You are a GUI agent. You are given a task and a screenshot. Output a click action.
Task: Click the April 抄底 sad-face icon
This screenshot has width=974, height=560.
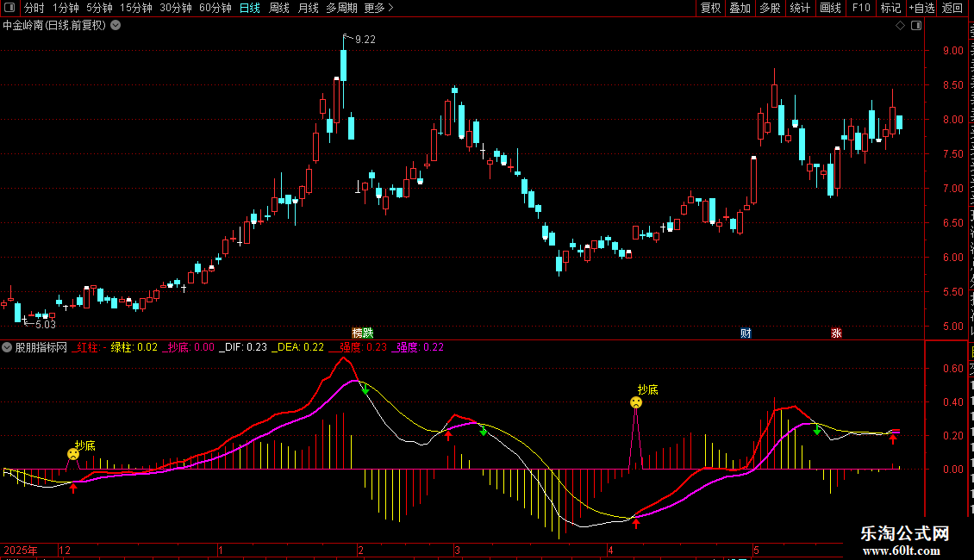point(635,402)
